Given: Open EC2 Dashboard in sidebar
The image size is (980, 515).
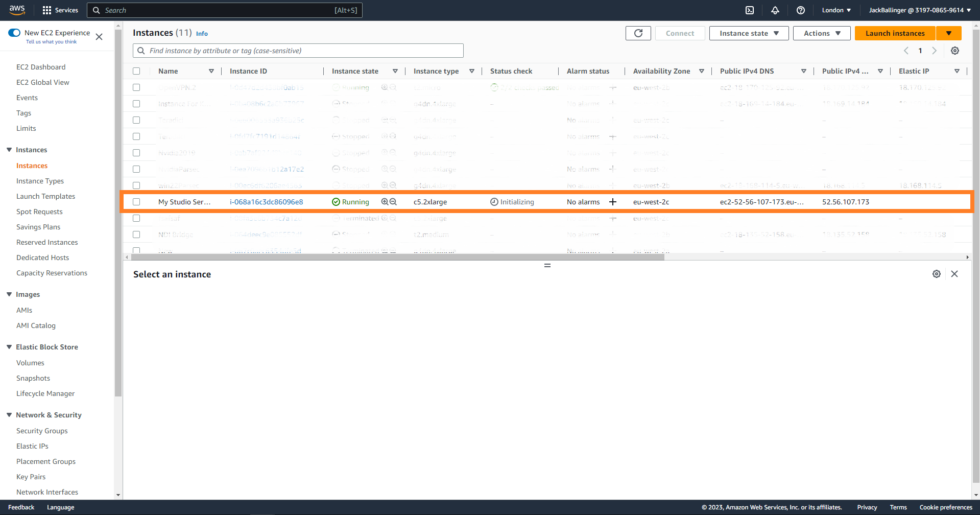Looking at the screenshot, I should (x=41, y=67).
